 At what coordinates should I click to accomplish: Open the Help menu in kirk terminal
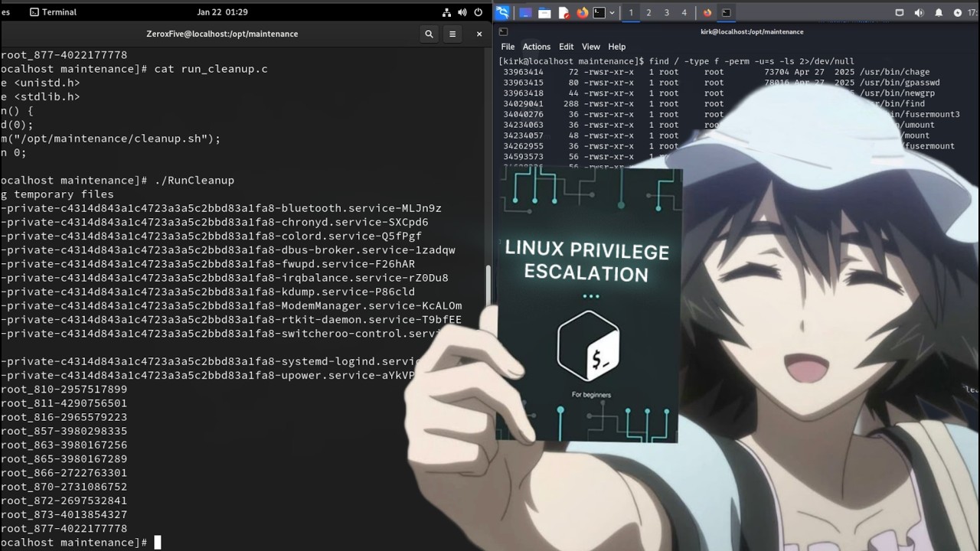point(616,47)
